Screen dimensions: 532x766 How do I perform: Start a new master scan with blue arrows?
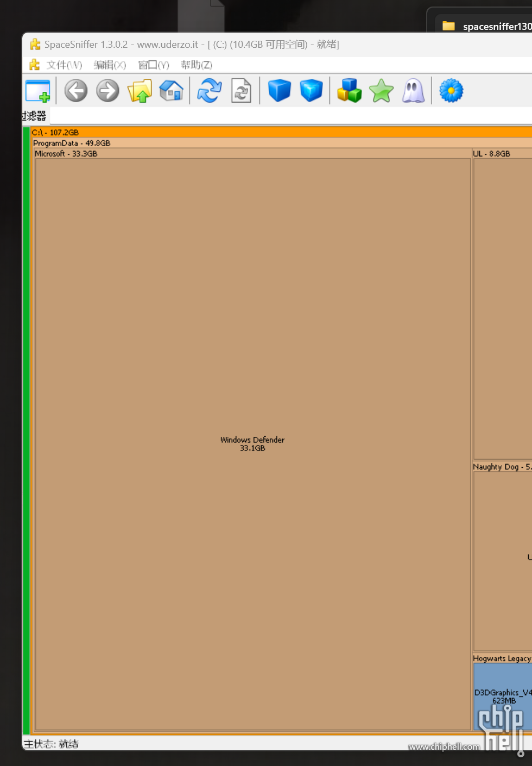pyautogui.click(x=209, y=90)
